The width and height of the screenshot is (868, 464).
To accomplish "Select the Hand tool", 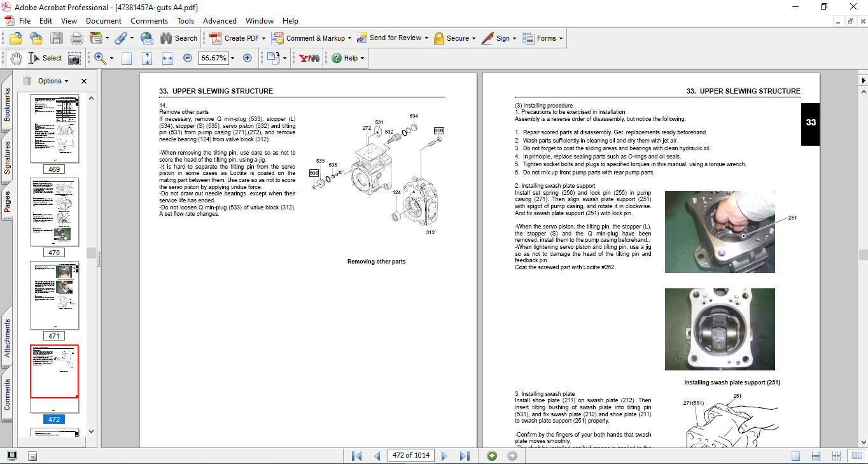I will click(x=15, y=58).
